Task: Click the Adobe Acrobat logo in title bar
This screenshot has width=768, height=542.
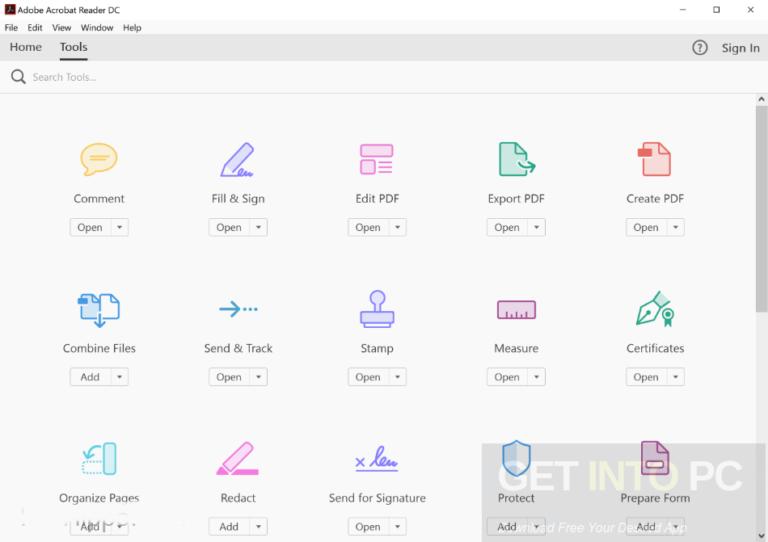Action: point(10,9)
